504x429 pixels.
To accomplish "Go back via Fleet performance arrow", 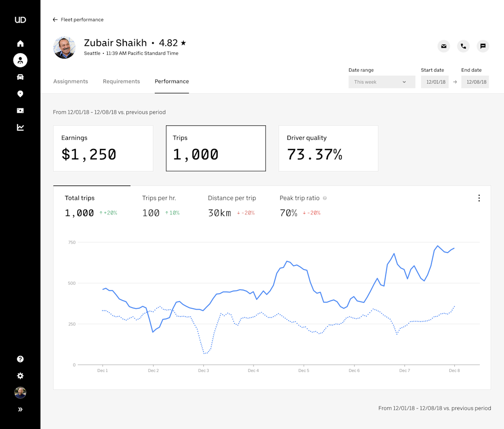I will tap(55, 19).
